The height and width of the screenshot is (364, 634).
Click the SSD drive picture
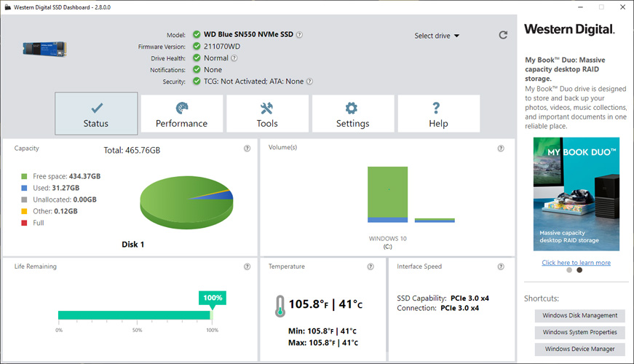[44, 49]
